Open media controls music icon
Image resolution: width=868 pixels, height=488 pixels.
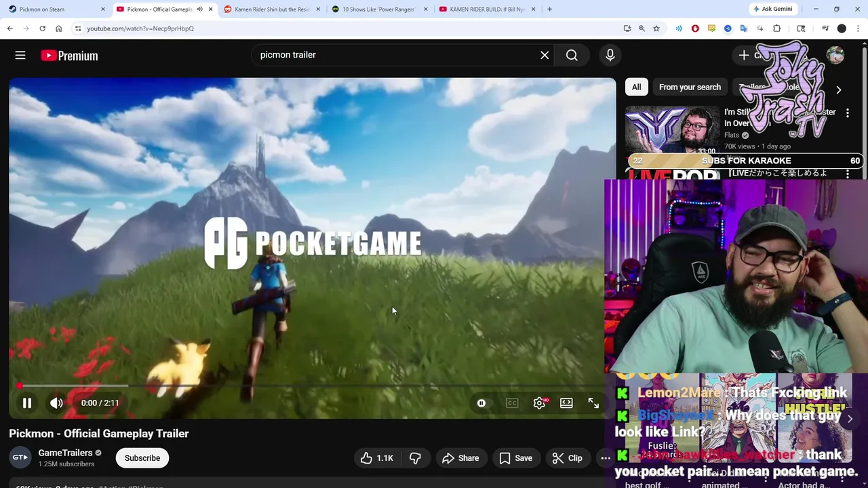[825, 28]
